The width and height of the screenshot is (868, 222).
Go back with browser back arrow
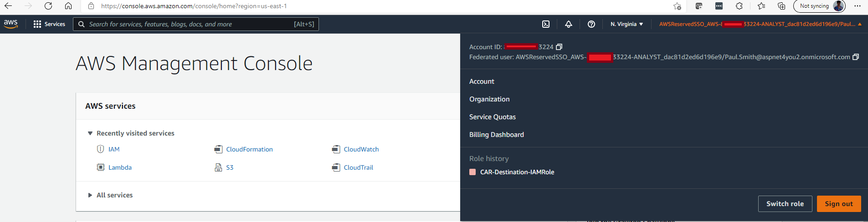(8, 6)
